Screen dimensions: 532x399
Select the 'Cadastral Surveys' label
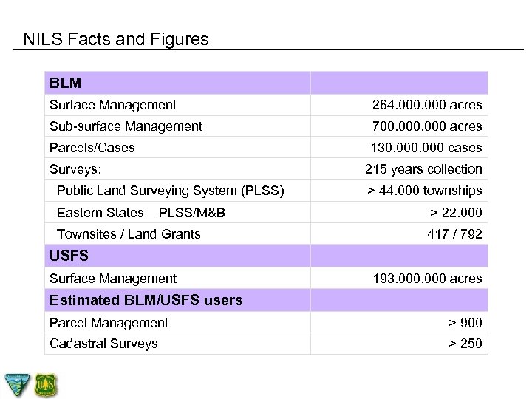pos(103,344)
